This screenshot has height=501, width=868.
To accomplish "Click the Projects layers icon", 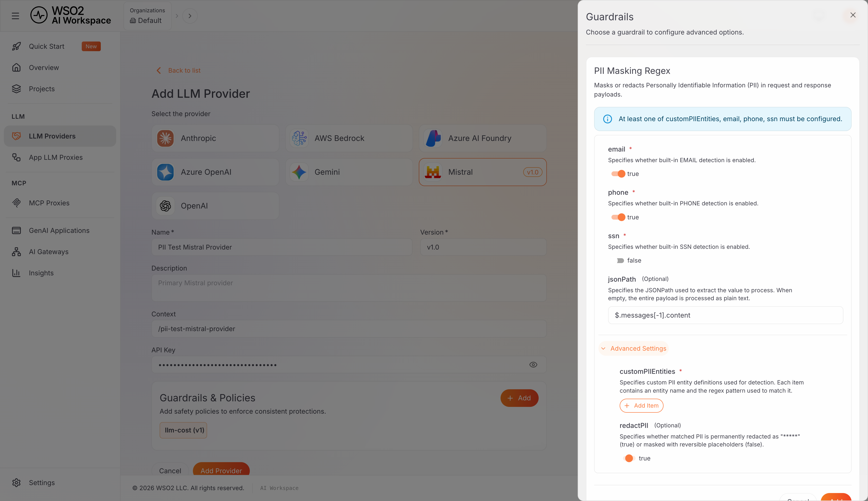I will click(16, 89).
